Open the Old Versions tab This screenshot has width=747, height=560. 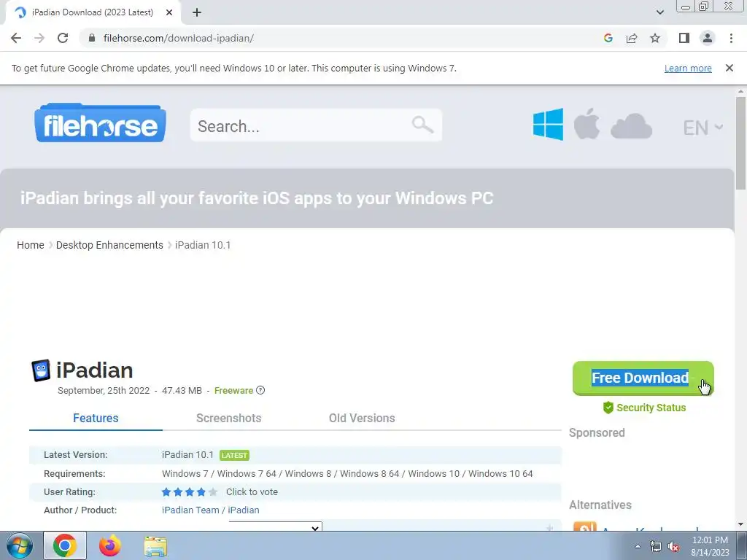(x=362, y=418)
